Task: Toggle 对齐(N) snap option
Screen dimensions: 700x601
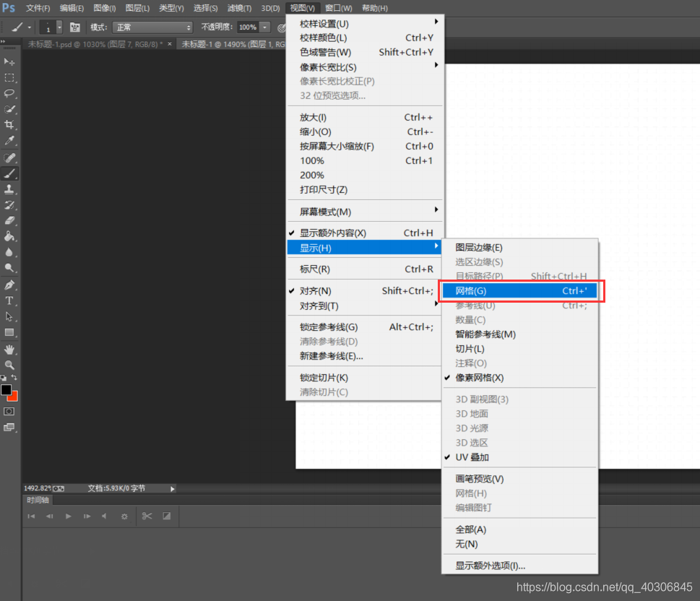Action: pyautogui.click(x=364, y=291)
